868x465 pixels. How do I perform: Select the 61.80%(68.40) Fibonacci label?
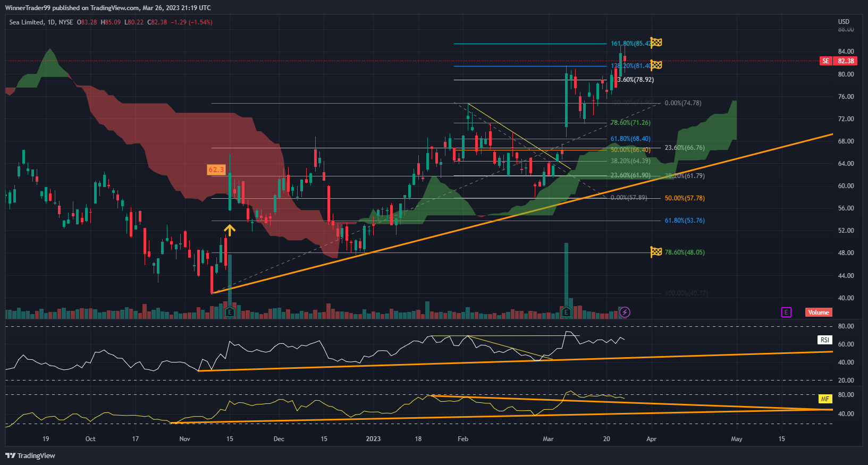pyautogui.click(x=630, y=139)
